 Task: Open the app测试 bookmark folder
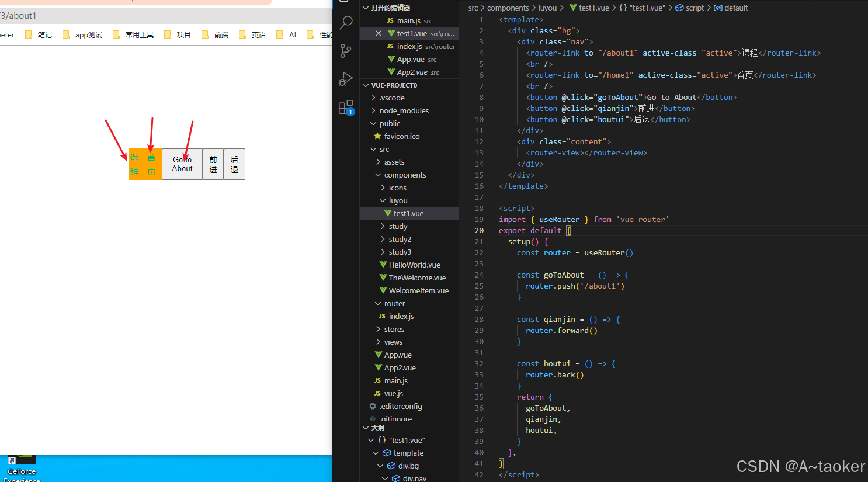82,34
